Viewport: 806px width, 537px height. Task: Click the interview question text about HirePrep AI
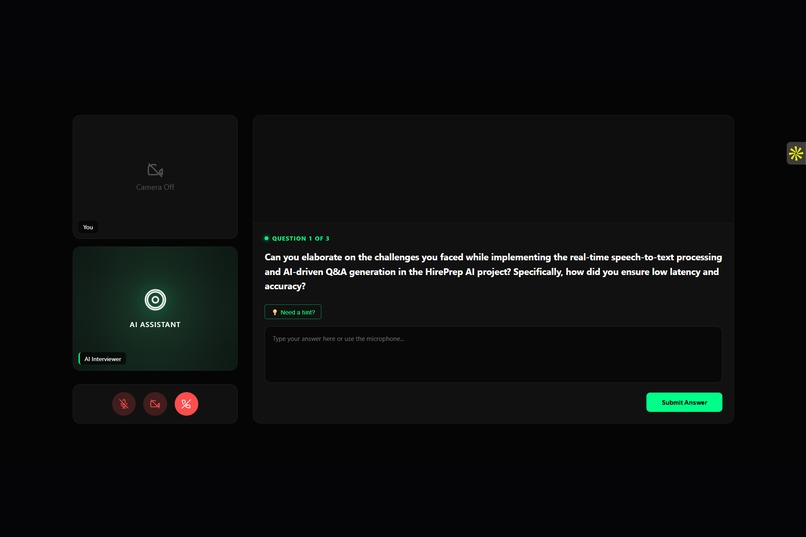493,272
